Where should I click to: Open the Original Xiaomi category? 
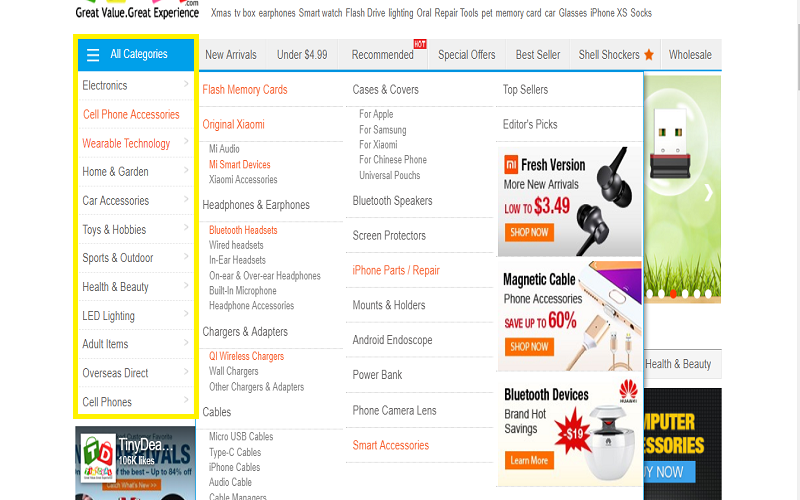[234, 124]
